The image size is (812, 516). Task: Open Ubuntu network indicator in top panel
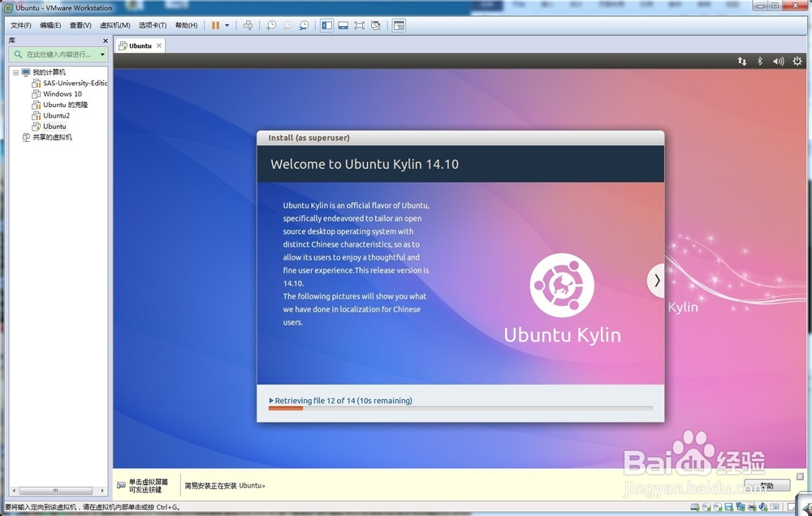742,61
